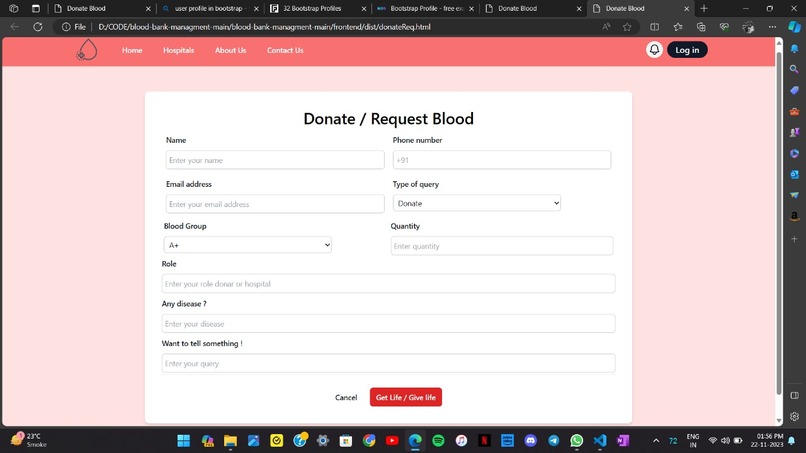Focus the Any disease field
This screenshot has height=453, width=806.
point(388,323)
